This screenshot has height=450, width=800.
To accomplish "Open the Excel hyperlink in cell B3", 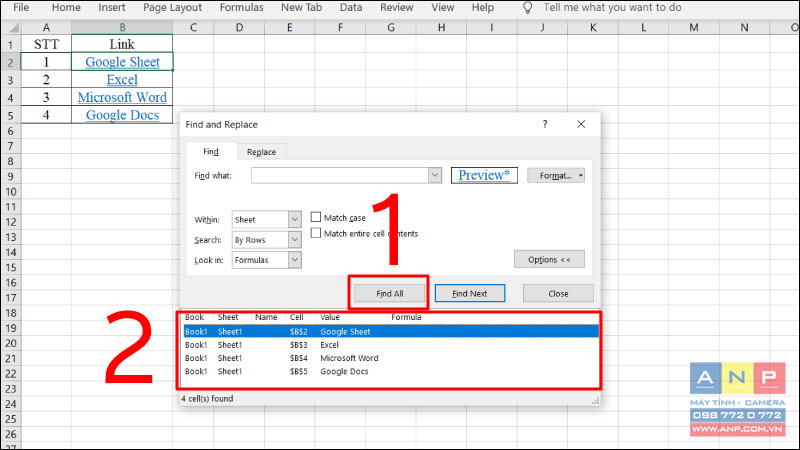I will pos(122,80).
